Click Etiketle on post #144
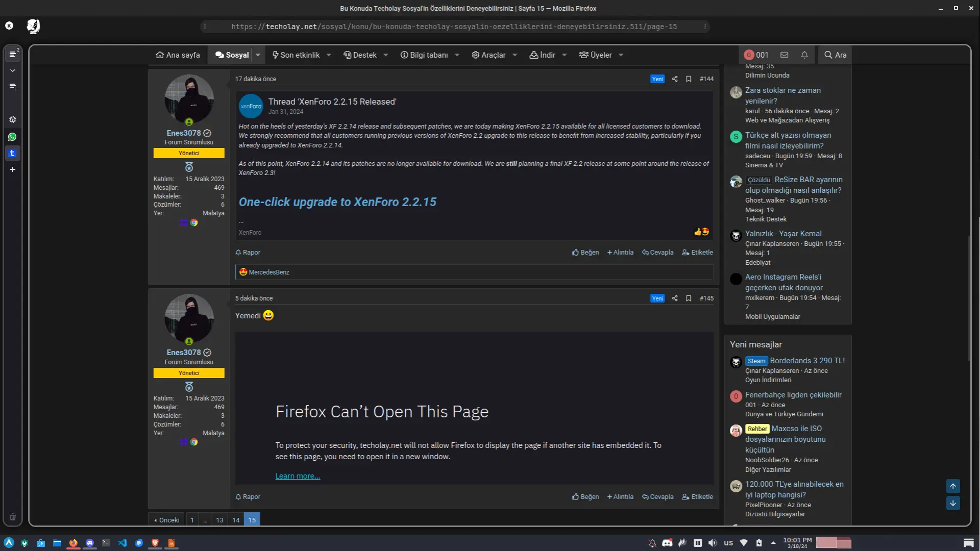The image size is (980, 551). 697,253
